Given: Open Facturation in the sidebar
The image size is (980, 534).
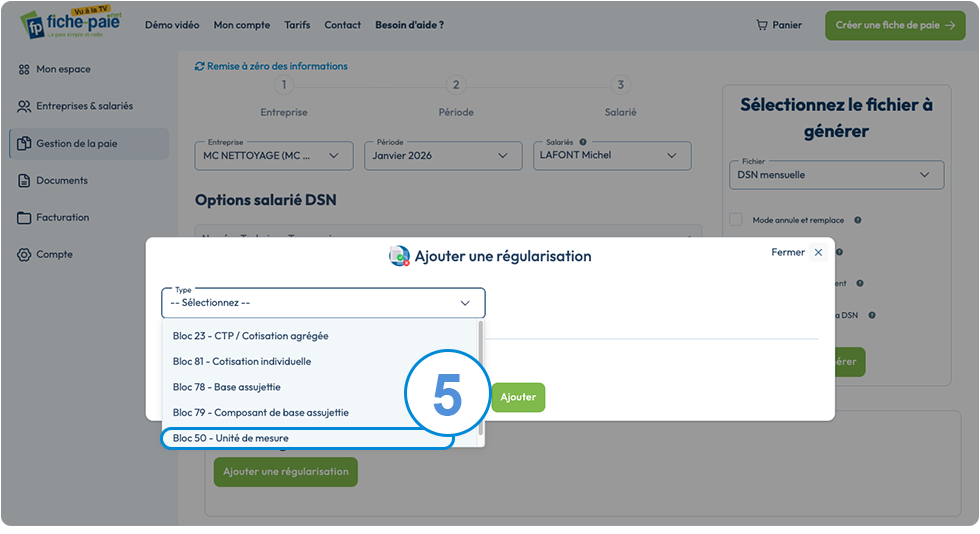Looking at the screenshot, I should [x=62, y=218].
